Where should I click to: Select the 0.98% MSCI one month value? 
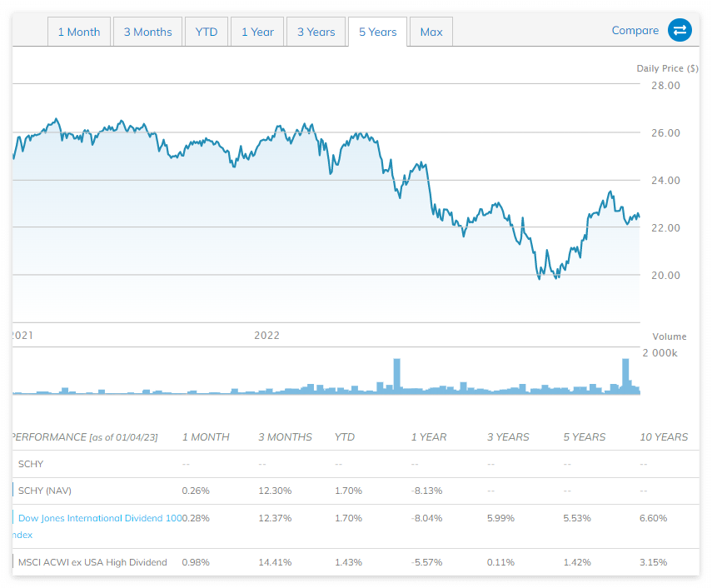(196, 562)
